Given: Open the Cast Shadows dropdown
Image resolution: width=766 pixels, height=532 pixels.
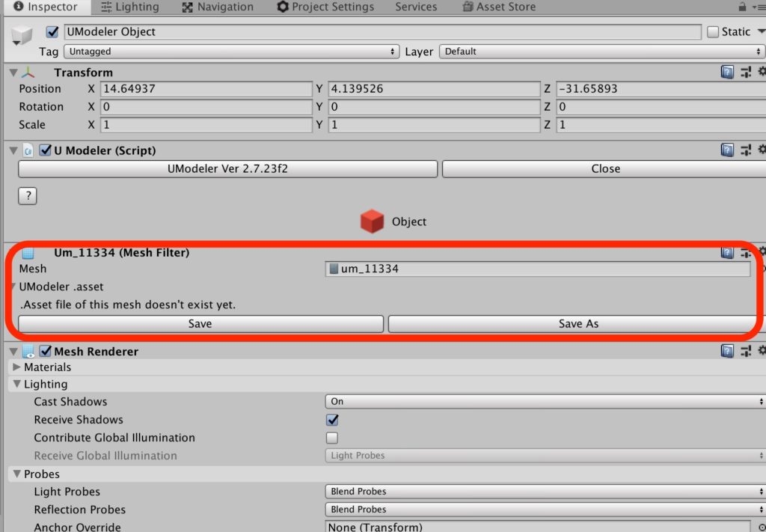Looking at the screenshot, I should (x=545, y=402).
